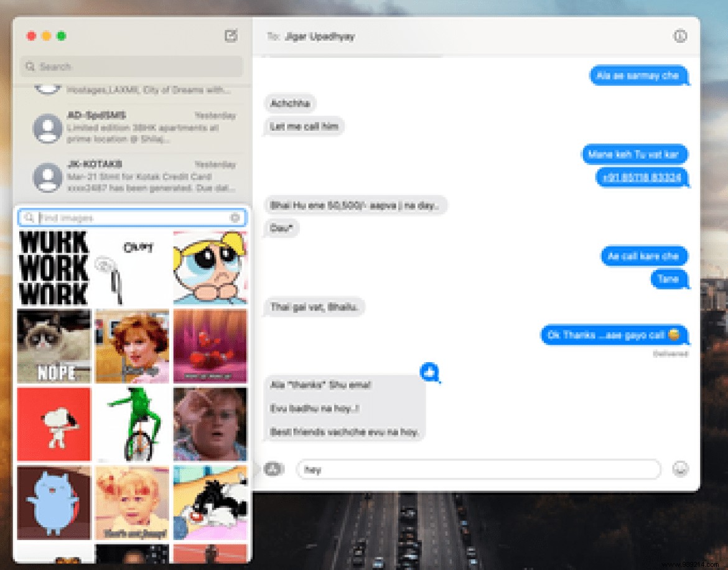
Task: Select the dancing Snoopy GIF
Action: point(54,424)
